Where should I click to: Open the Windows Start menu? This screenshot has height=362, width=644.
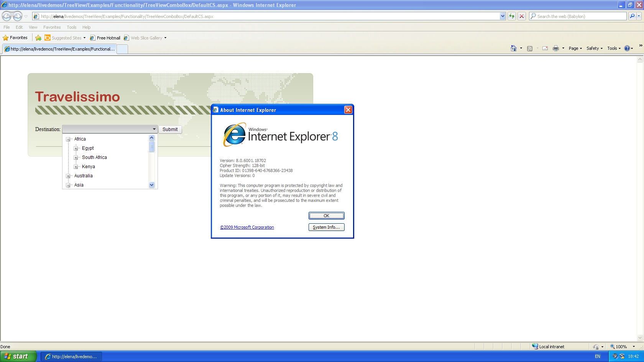18,356
